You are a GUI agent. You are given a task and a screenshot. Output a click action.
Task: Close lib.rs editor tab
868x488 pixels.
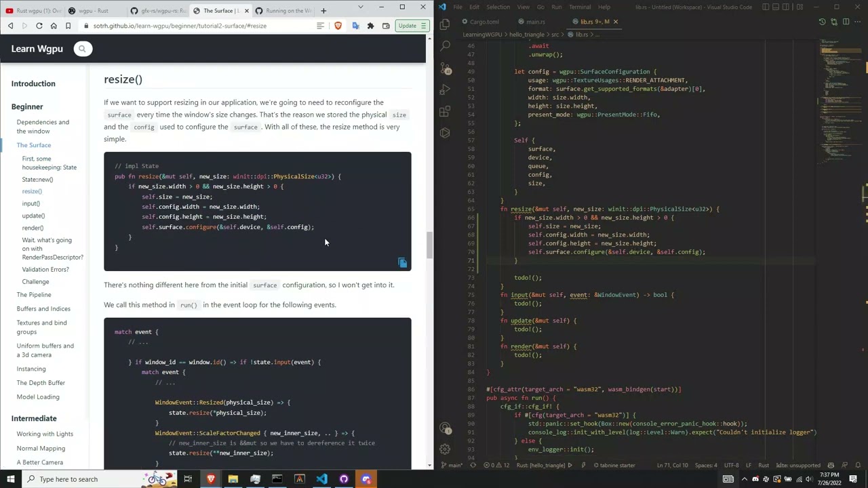pyautogui.click(x=615, y=22)
